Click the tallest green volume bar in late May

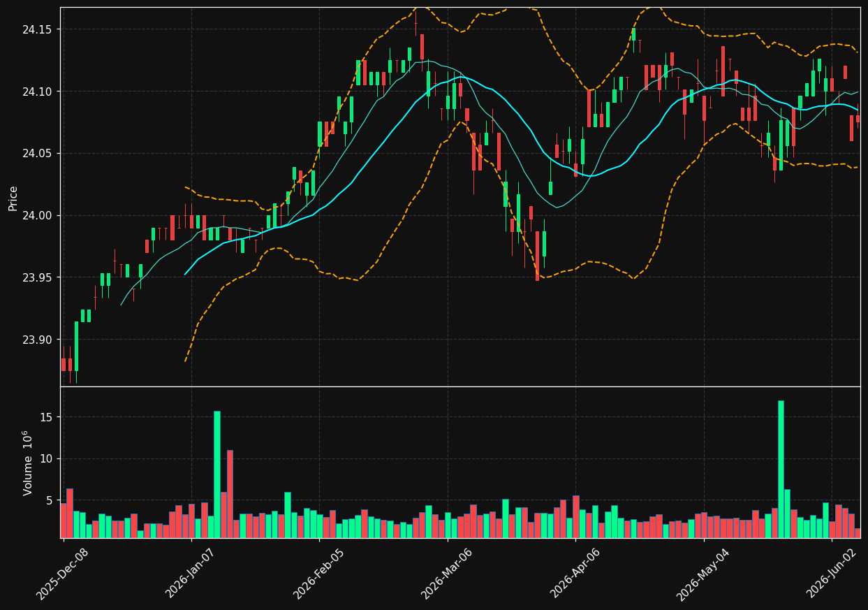pos(781,469)
